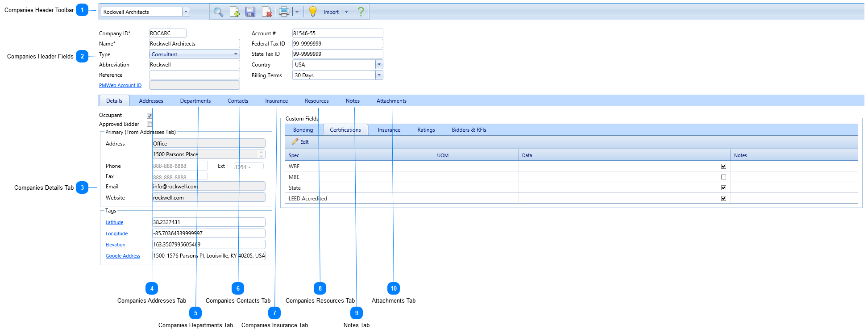Click the Import button
Image resolution: width=868 pixels, height=333 pixels.
pos(331,12)
